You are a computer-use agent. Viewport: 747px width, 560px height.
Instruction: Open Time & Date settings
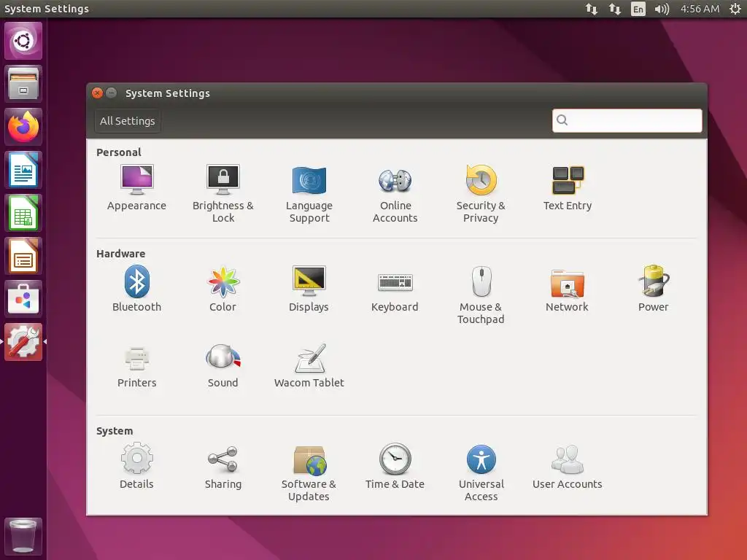click(x=395, y=467)
